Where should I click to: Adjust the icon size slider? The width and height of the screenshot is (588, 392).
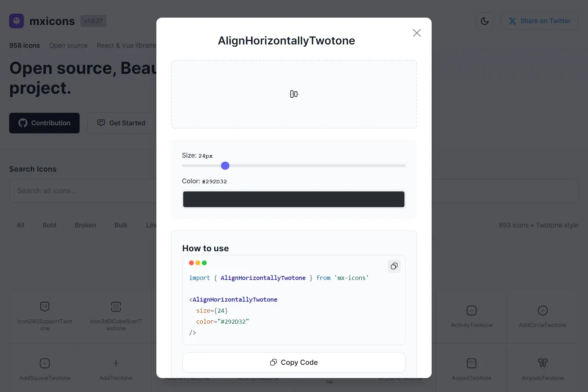click(225, 166)
